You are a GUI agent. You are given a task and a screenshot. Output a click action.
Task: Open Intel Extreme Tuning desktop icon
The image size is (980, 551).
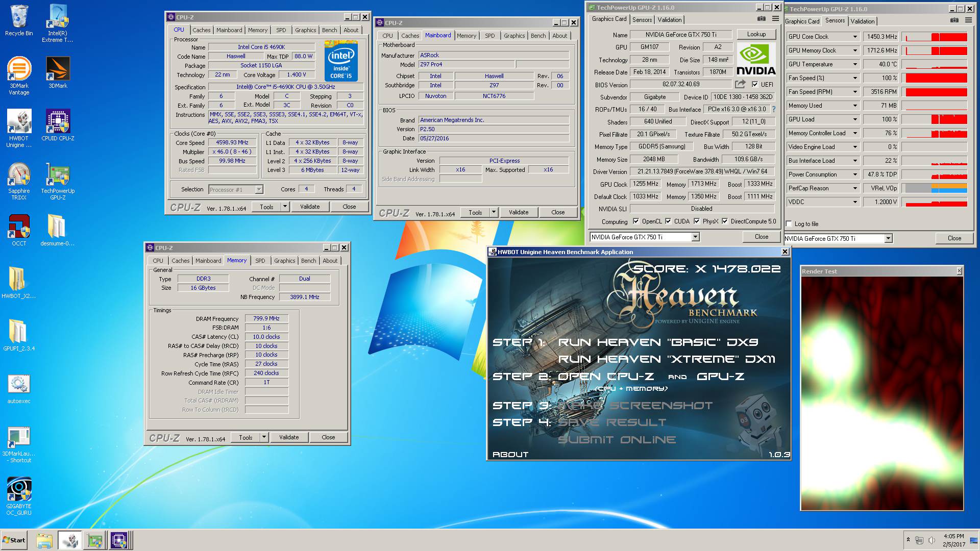(58, 23)
